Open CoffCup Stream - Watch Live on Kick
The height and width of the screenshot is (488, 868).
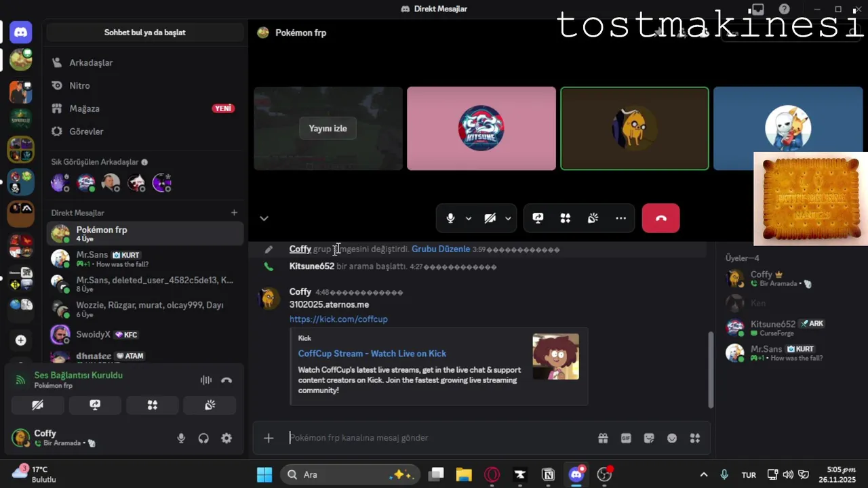(372, 353)
